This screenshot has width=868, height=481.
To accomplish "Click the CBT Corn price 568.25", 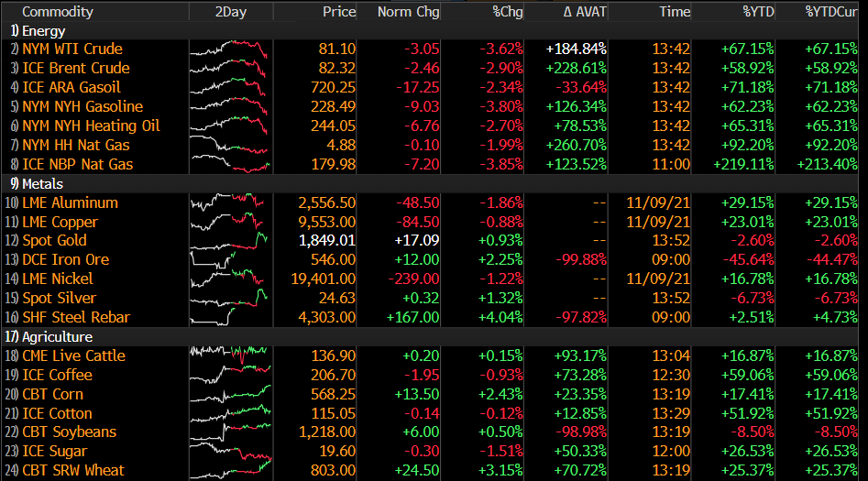I will click(333, 395).
